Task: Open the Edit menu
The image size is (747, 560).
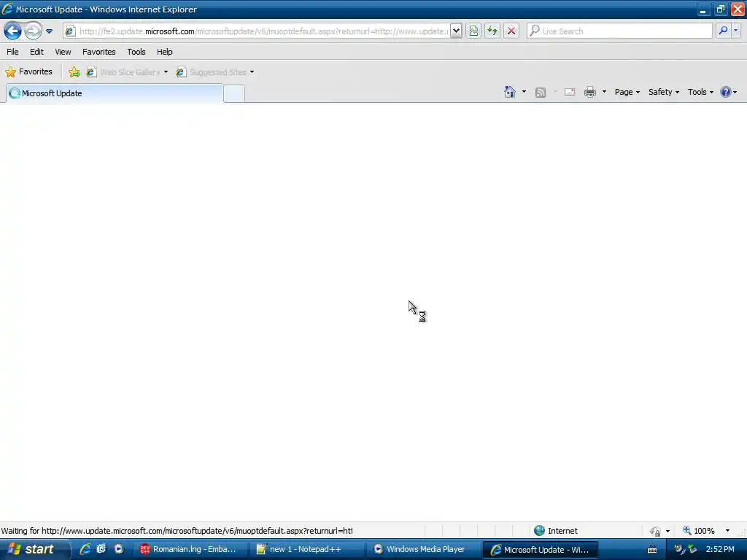Action: 36,52
